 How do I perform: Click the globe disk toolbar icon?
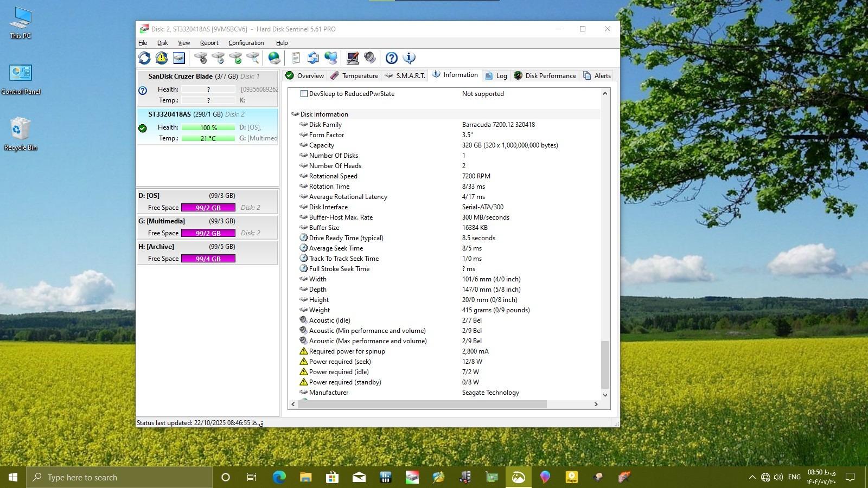coord(275,58)
